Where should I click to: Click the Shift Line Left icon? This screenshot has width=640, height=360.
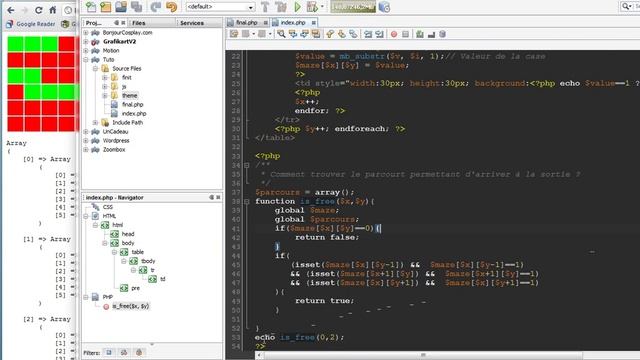[368, 34]
